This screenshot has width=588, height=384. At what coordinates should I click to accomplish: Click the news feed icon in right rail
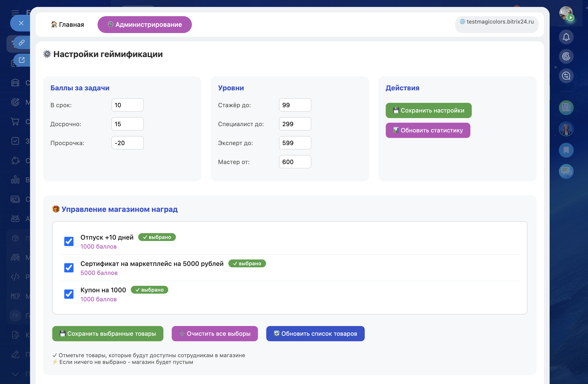point(566,107)
